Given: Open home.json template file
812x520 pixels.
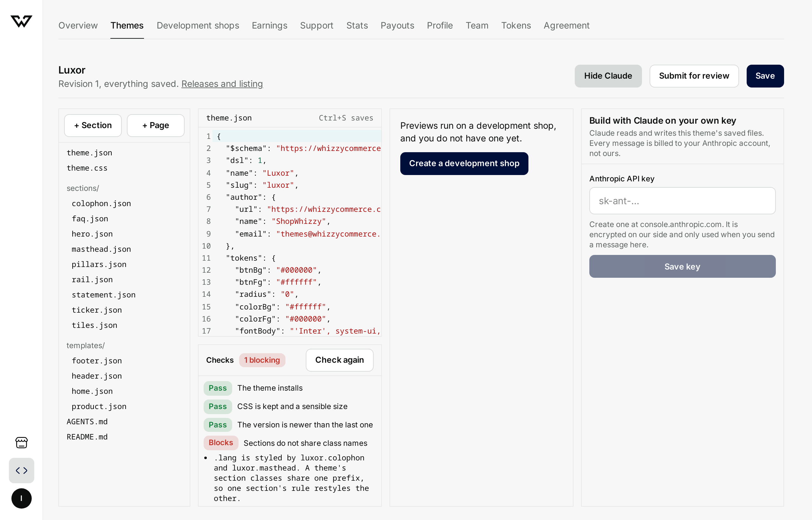Looking at the screenshot, I should tap(92, 391).
